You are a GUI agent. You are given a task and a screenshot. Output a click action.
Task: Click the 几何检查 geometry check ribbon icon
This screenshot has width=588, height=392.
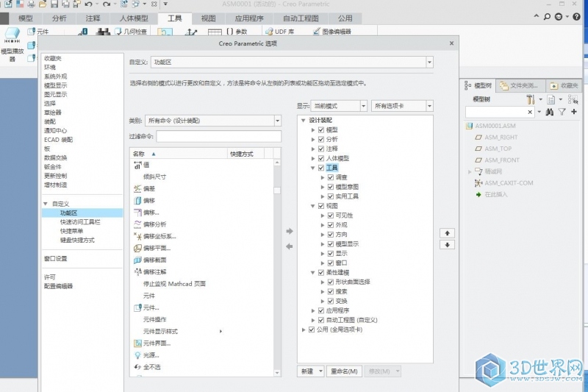click(x=132, y=32)
